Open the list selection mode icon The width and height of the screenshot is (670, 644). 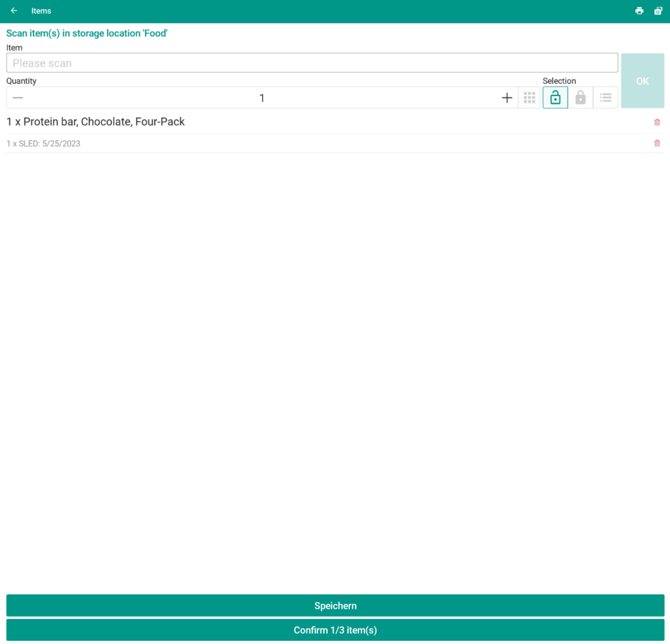pos(606,98)
